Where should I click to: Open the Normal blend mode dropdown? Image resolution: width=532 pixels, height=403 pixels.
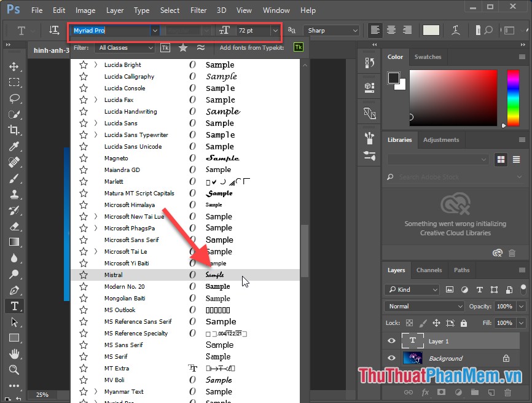(424, 305)
